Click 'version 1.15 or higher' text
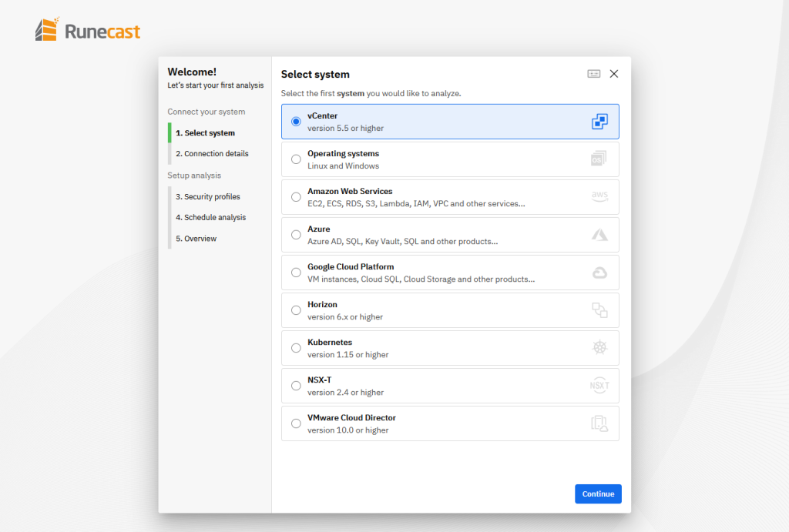This screenshot has height=532, width=789. pyautogui.click(x=348, y=354)
